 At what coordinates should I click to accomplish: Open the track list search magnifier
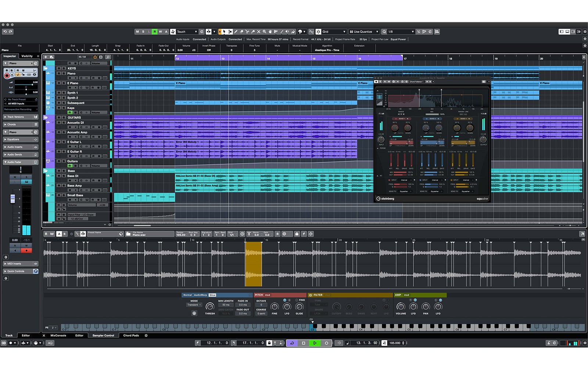click(x=108, y=57)
